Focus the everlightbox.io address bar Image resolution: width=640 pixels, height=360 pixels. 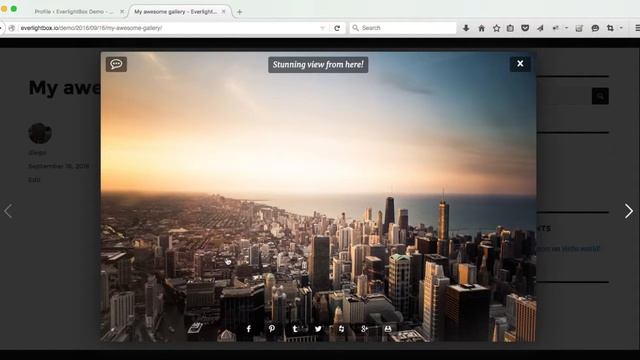[167, 28]
